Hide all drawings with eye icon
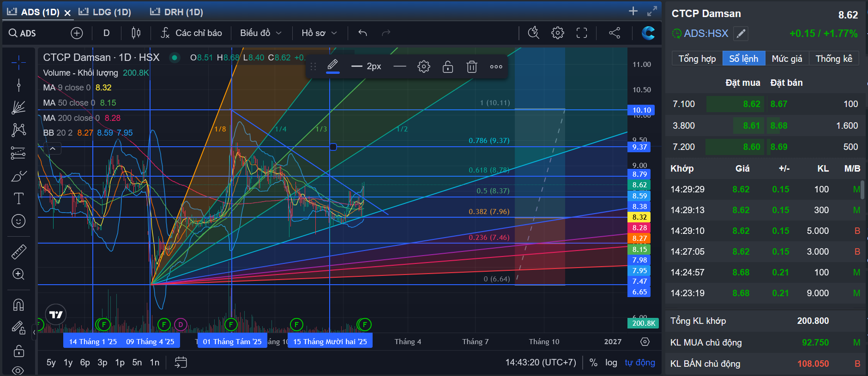The height and width of the screenshot is (376, 868). 18,370
